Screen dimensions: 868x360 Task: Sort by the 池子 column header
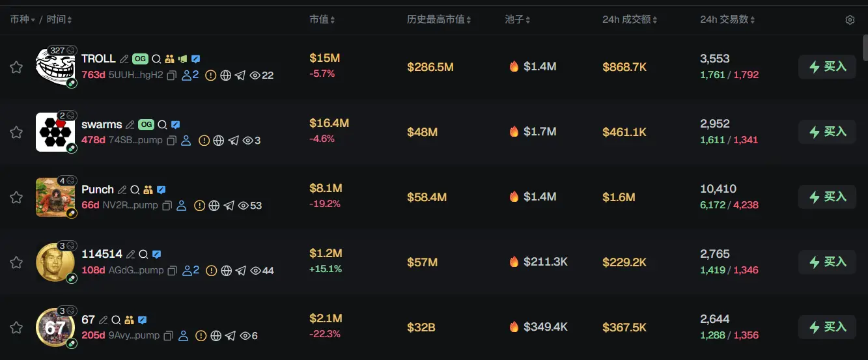[518, 20]
